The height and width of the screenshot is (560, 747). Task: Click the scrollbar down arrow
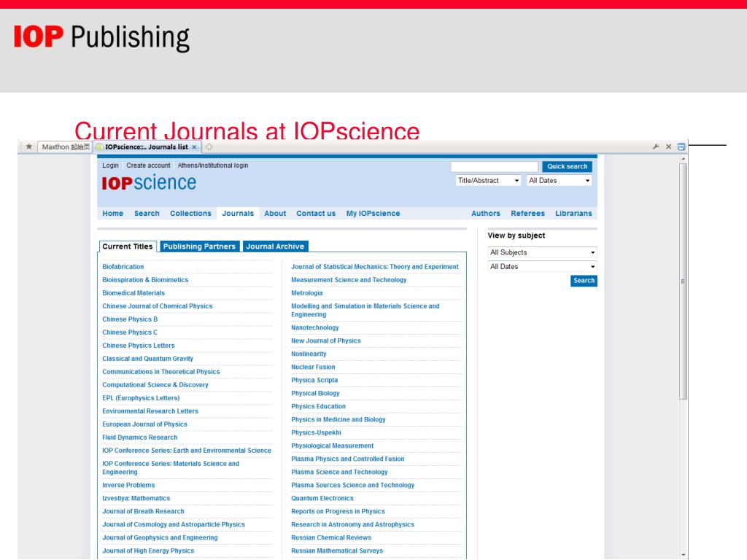(683, 555)
